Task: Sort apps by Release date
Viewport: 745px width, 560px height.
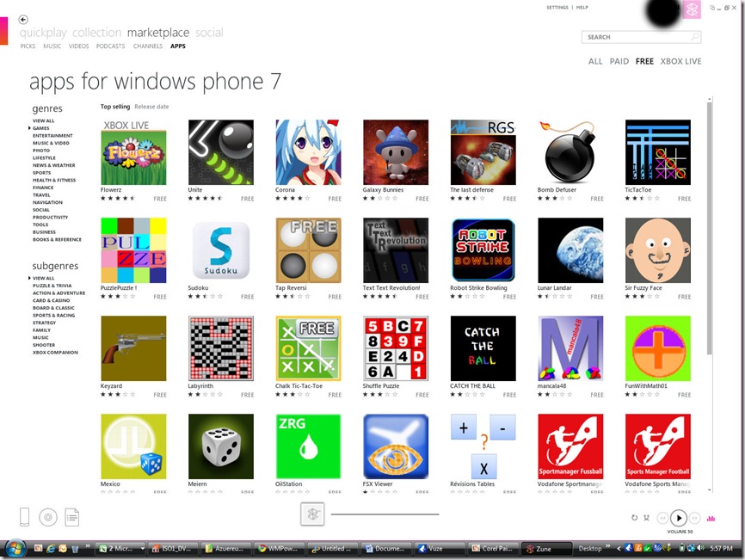Action: 151,107
